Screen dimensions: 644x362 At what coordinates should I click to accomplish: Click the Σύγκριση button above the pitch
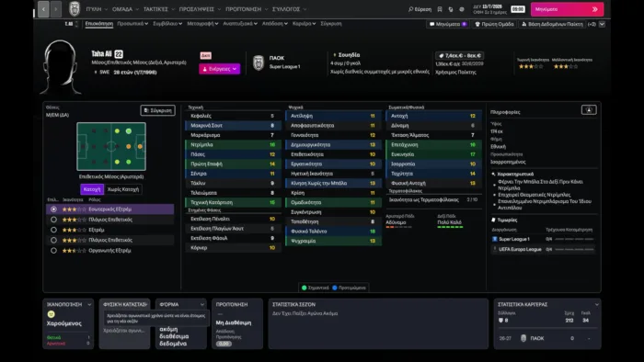157,110
